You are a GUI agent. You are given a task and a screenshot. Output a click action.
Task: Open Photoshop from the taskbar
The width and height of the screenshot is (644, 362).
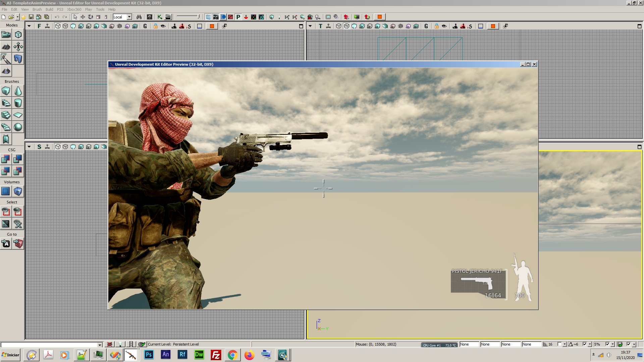pyautogui.click(x=149, y=355)
